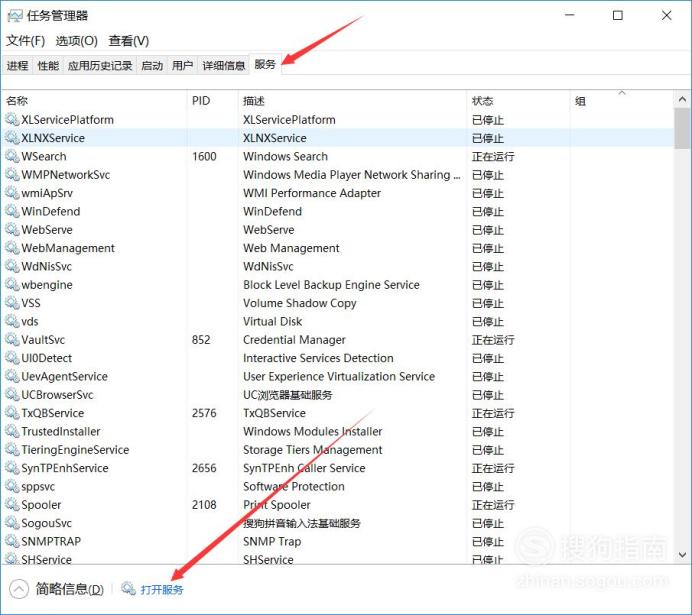This screenshot has height=615, width=692.
Task: Click the service icon next to vds
Action: [x=12, y=321]
